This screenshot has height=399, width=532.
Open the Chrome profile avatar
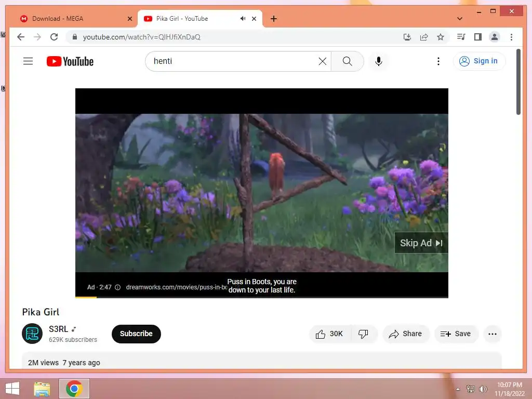495,37
